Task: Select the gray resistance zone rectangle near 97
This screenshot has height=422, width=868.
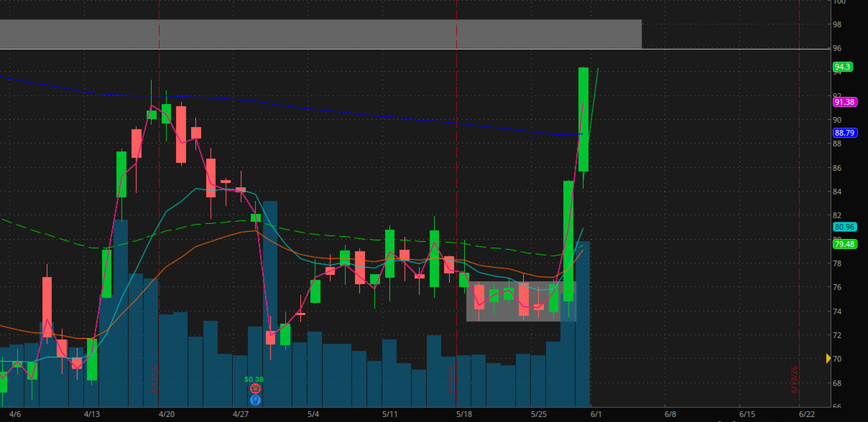Action: pyautogui.click(x=320, y=34)
